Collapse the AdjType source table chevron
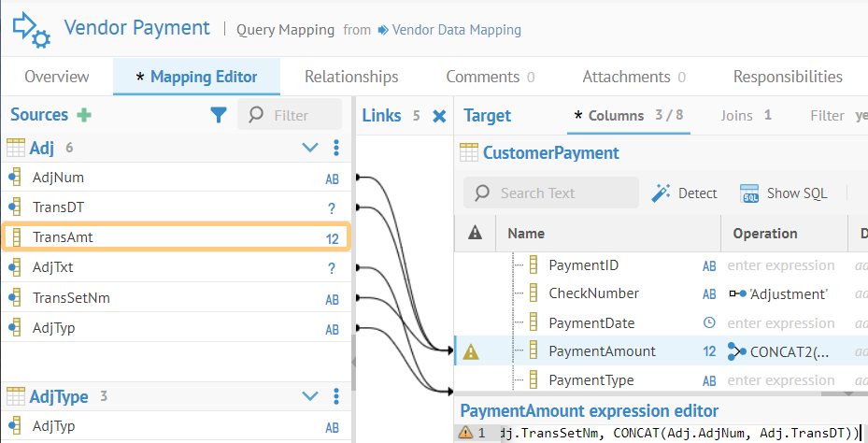Image resolution: width=868 pixels, height=443 pixels. 310,396
